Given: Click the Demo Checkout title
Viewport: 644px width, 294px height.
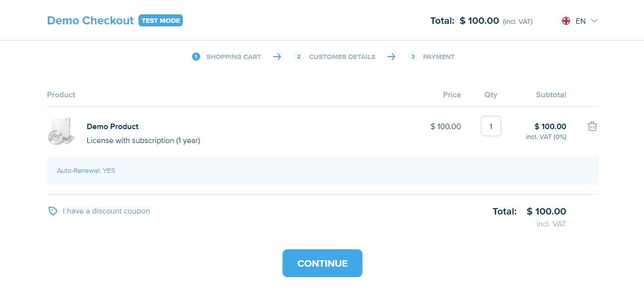Looking at the screenshot, I should 90,20.
